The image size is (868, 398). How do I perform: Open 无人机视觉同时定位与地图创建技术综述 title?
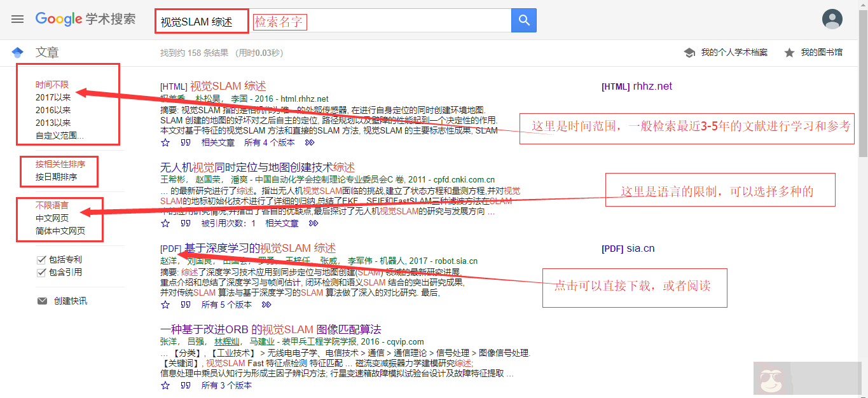coord(258,167)
